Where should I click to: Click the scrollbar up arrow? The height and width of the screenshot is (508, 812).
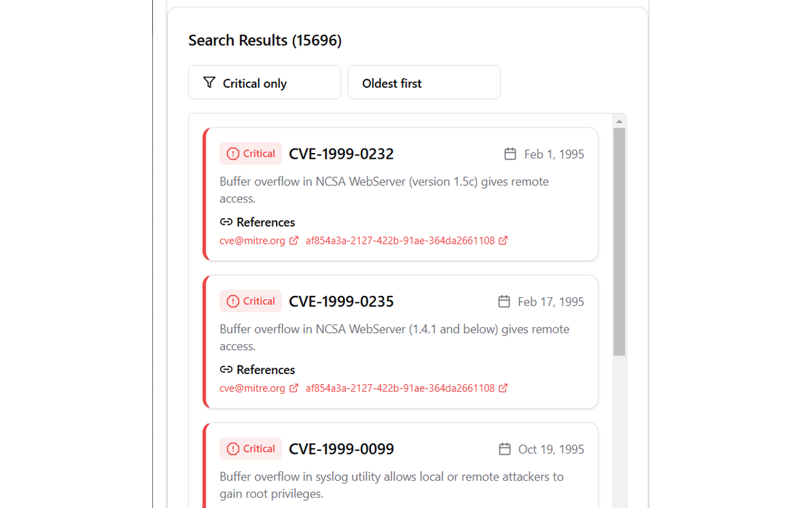point(620,121)
